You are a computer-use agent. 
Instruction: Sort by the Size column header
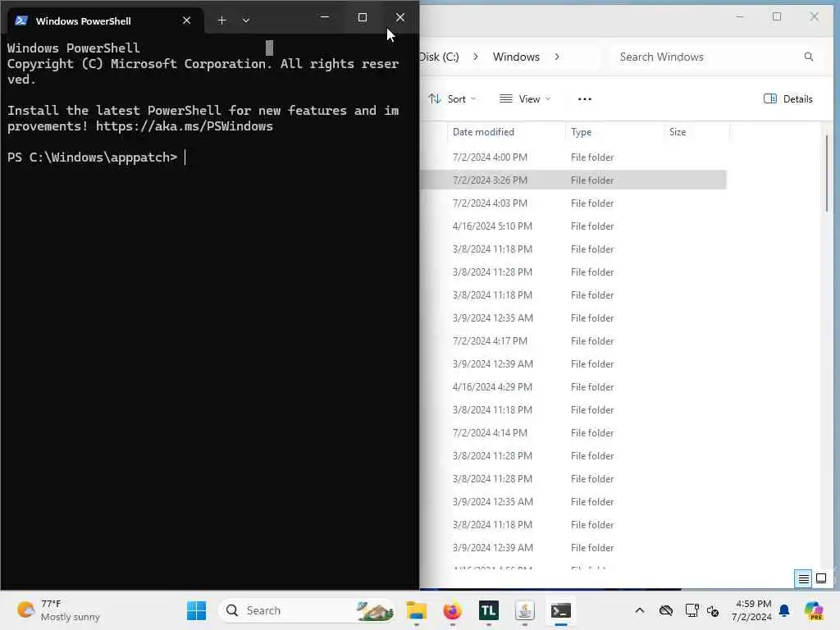696,132
